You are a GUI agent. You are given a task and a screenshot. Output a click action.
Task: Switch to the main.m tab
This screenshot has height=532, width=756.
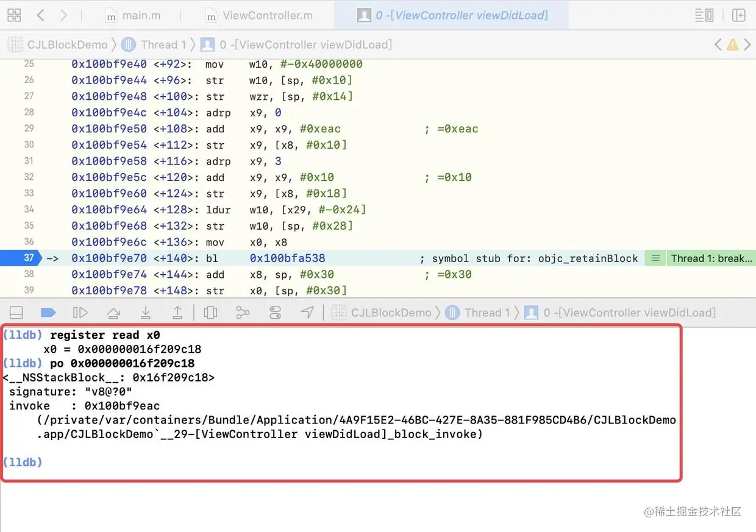coord(134,16)
